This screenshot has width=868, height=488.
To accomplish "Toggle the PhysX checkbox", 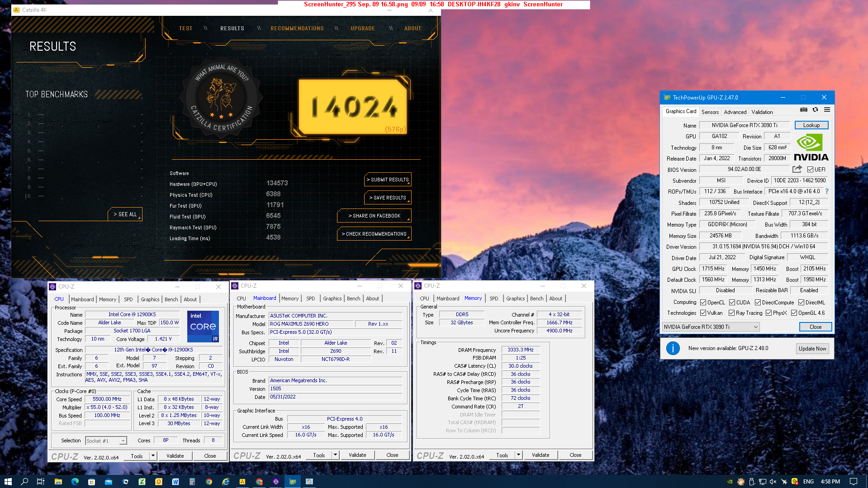I will tap(768, 313).
